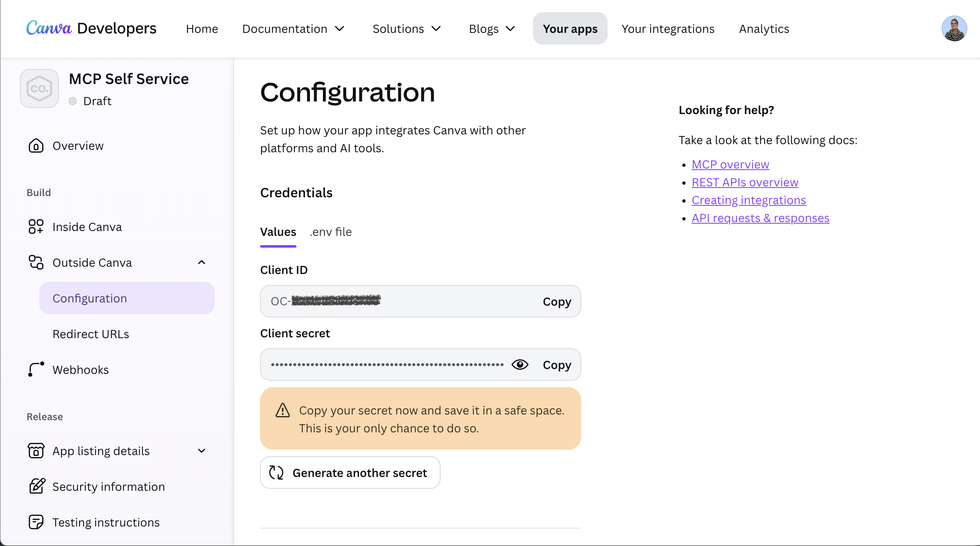980x546 pixels.
Task: Click the masked Client secret field
Action: pos(420,365)
